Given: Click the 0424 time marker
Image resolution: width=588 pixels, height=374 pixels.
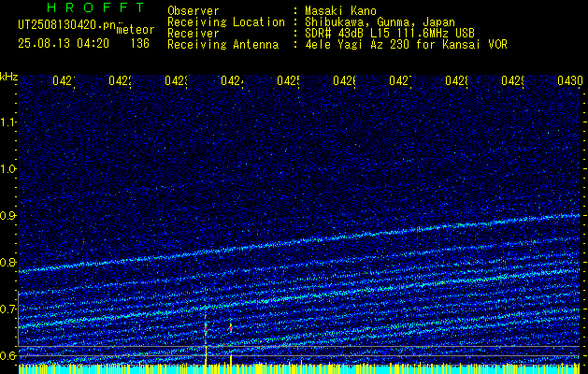Looking at the screenshot, I should [x=232, y=81].
